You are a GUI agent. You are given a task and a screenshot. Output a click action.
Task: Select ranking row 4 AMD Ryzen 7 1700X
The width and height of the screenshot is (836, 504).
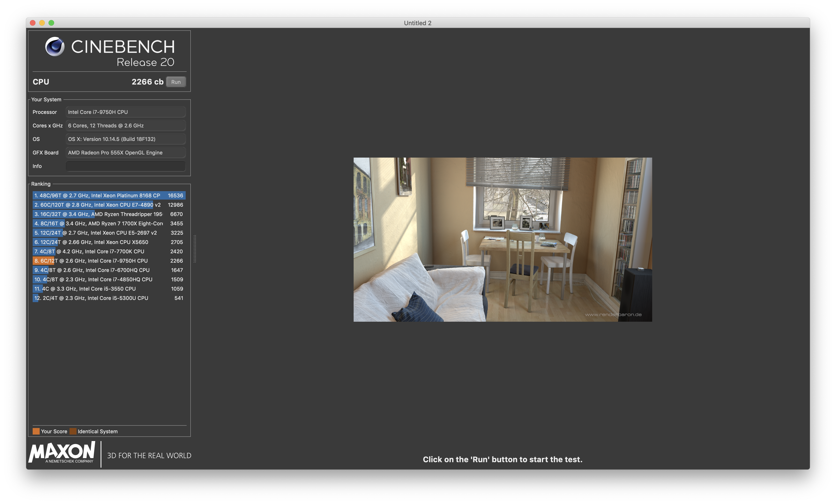click(109, 224)
